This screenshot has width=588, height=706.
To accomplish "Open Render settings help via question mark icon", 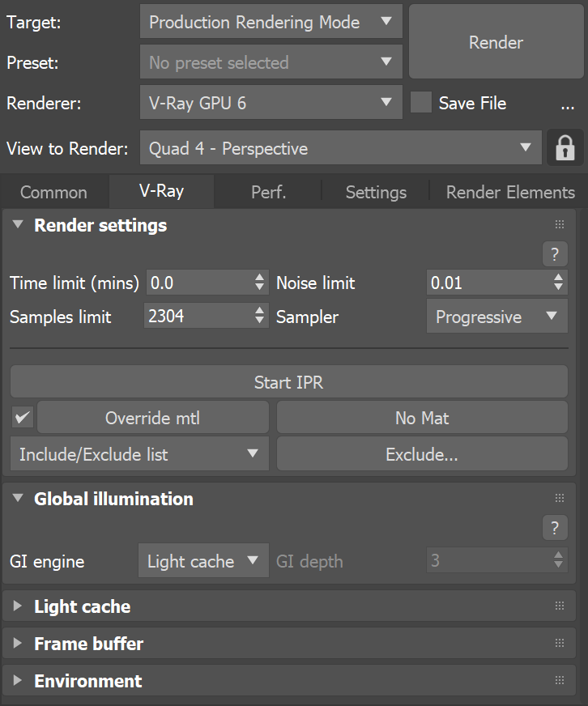I will coord(555,254).
